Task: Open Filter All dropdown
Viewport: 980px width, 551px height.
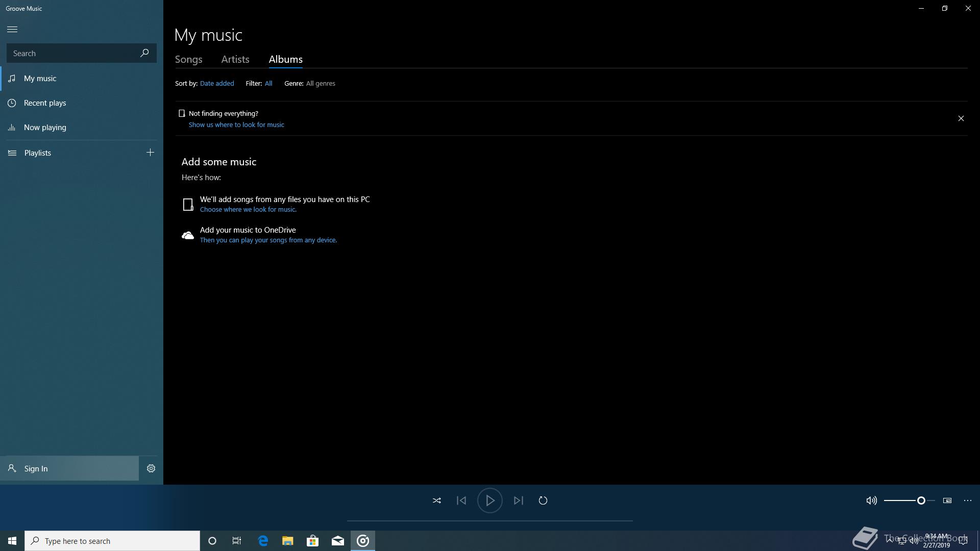Action: click(x=268, y=83)
